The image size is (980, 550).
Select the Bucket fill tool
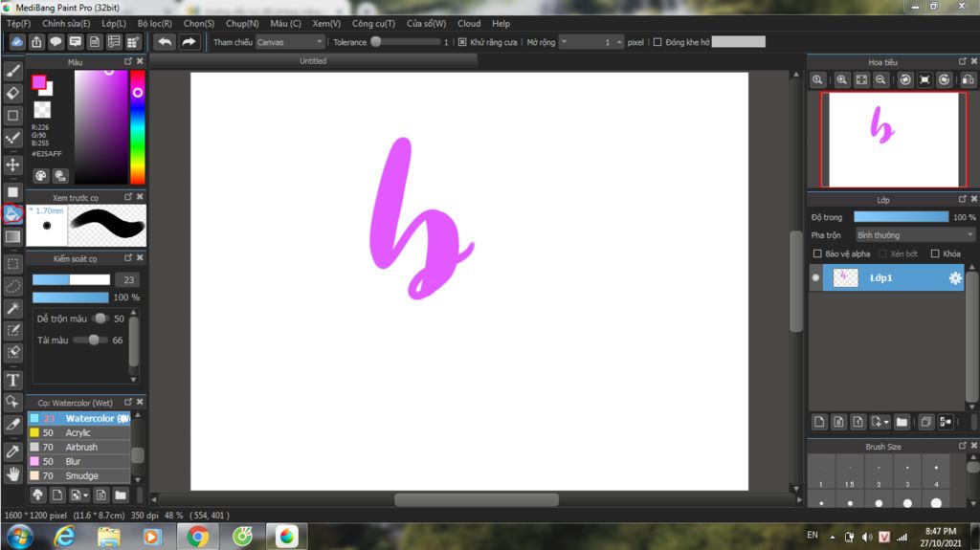[x=12, y=214]
